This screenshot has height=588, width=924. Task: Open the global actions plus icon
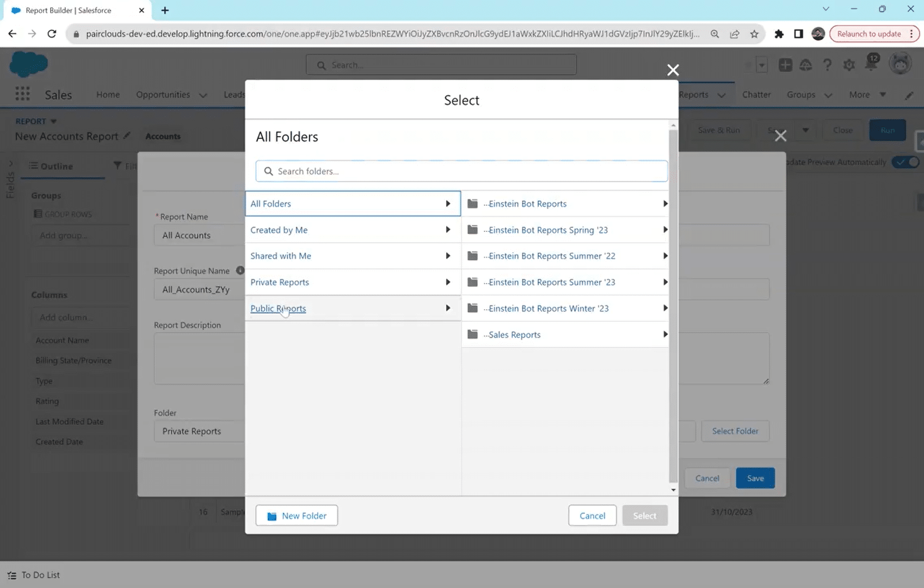click(x=785, y=65)
